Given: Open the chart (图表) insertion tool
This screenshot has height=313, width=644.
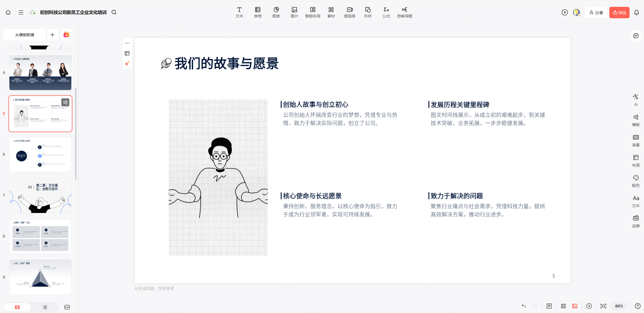Looking at the screenshot, I should click(276, 12).
